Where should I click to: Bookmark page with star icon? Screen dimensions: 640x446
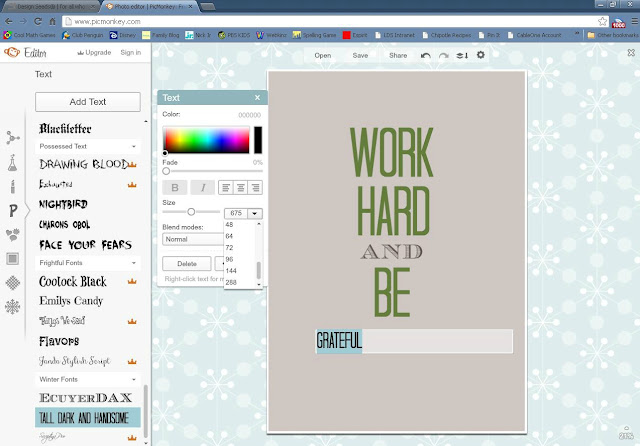pos(602,21)
